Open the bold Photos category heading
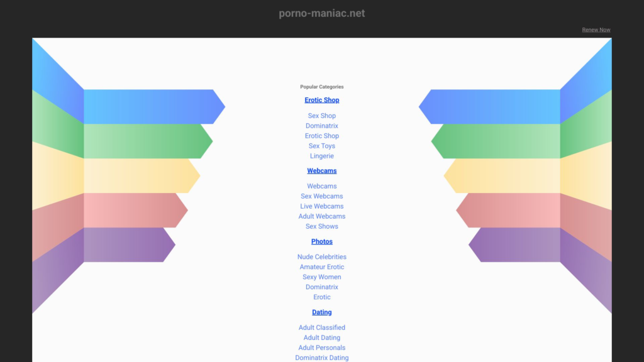This screenshot has width=644, height=362. [321, 242]
